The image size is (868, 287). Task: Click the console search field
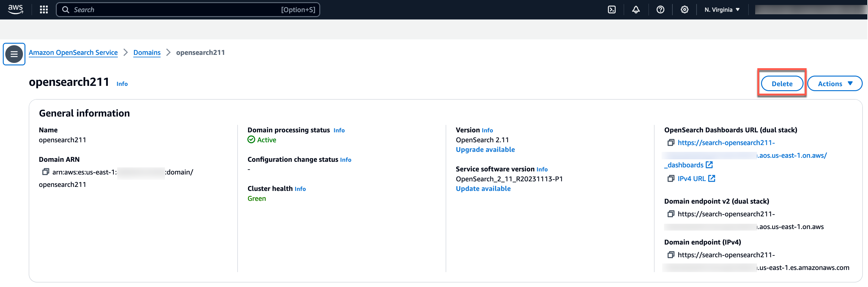188,9
